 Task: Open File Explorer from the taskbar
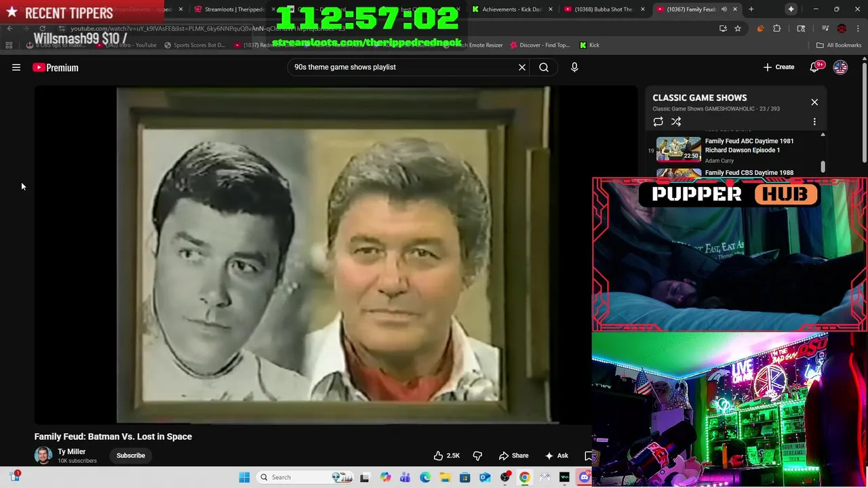[x=445, y=477]
